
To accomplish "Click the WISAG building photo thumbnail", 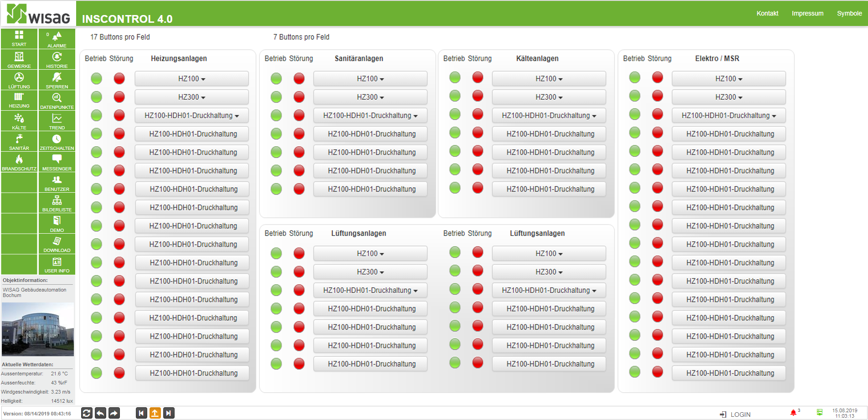I will [x=38, y=329].
